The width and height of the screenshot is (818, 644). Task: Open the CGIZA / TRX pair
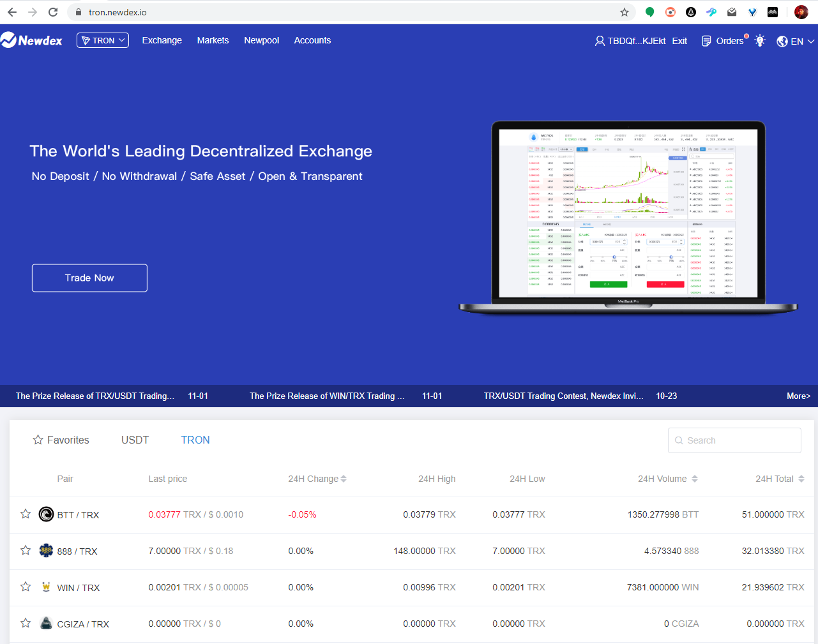tap(83, 624)
